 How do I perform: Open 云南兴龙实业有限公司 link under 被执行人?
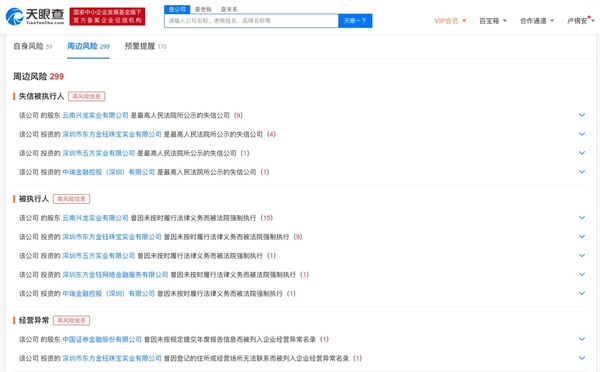(95, 218)
